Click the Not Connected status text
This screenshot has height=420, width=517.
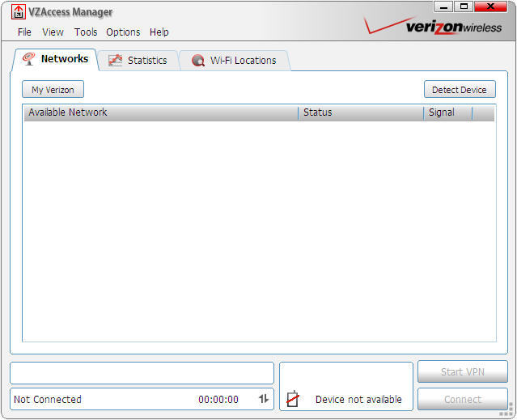pyautogui.click(x=48, y=399)
